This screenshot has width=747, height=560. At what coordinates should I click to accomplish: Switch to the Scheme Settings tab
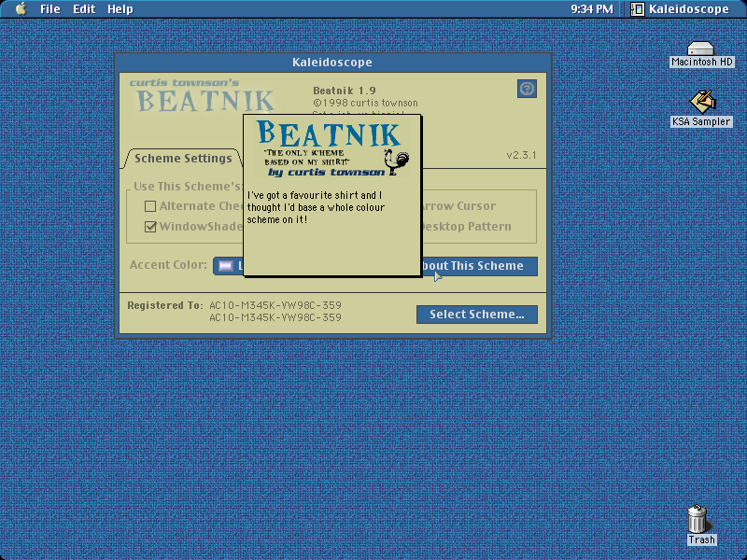(x=183, y=158)
